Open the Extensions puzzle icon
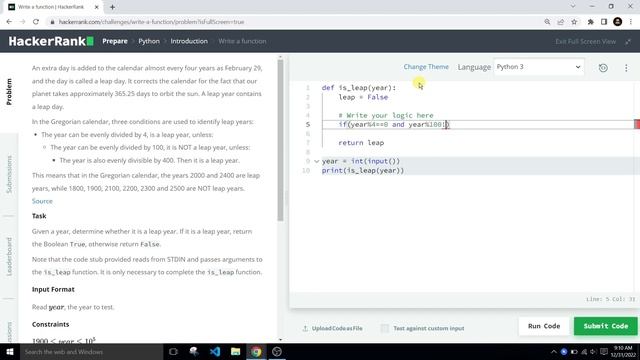The width and height of the screenshot is (640, 360). (x=590, y=22)
